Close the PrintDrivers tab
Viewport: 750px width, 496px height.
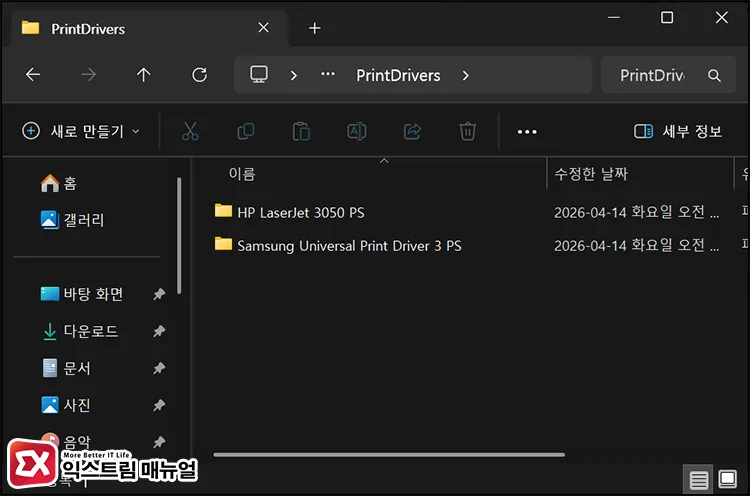(x=264, y=28)
